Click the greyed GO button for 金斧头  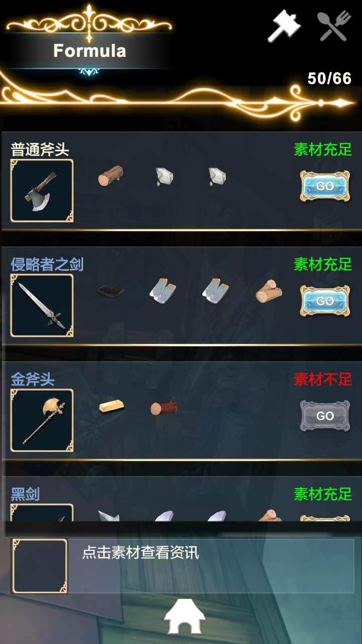325,416
